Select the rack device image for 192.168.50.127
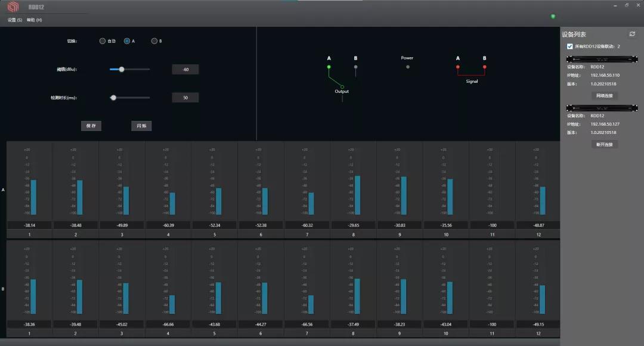 tap(602, 108)
